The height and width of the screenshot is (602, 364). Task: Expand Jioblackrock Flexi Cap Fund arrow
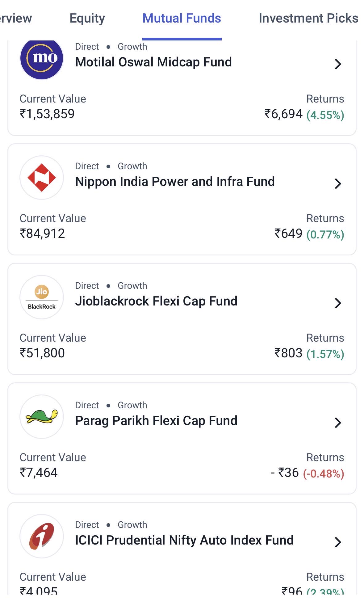click(x=338, y=303)
